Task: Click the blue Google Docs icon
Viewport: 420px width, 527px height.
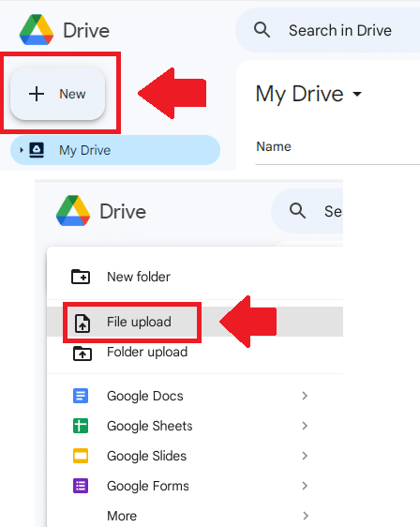Action: tap(81, 396)
